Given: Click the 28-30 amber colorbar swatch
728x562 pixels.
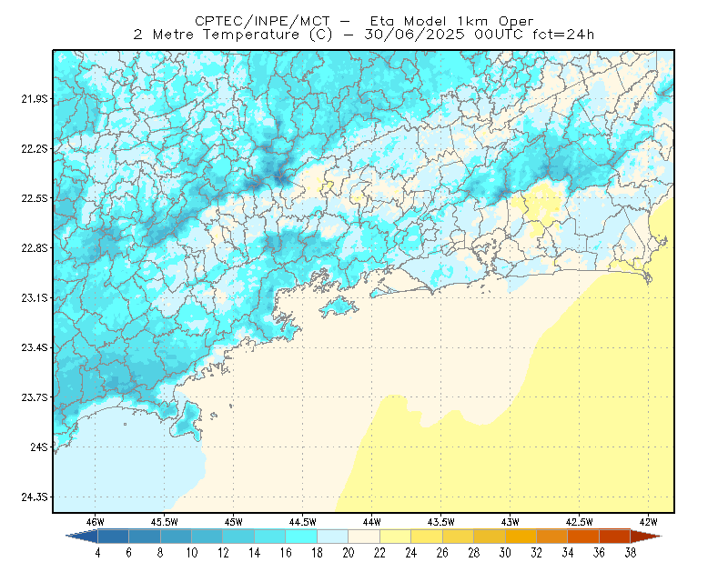Looking at the screenshot, I should pyautogui.click(x=490, y=537).
